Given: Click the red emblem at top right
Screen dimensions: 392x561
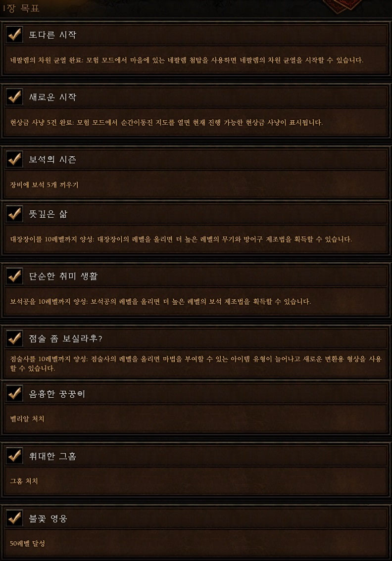Looking at the screenshot, I should point(343,5).
